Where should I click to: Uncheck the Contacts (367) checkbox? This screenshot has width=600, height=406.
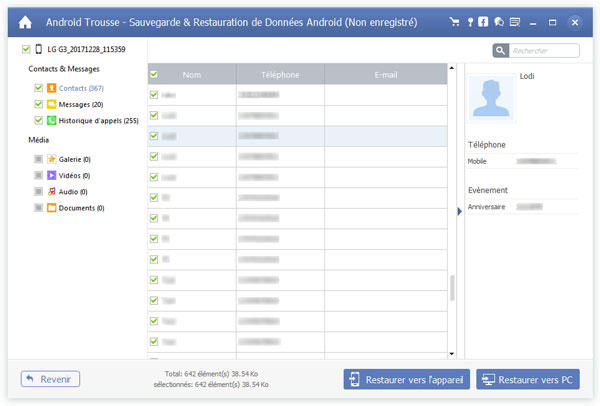click(38, 89)
